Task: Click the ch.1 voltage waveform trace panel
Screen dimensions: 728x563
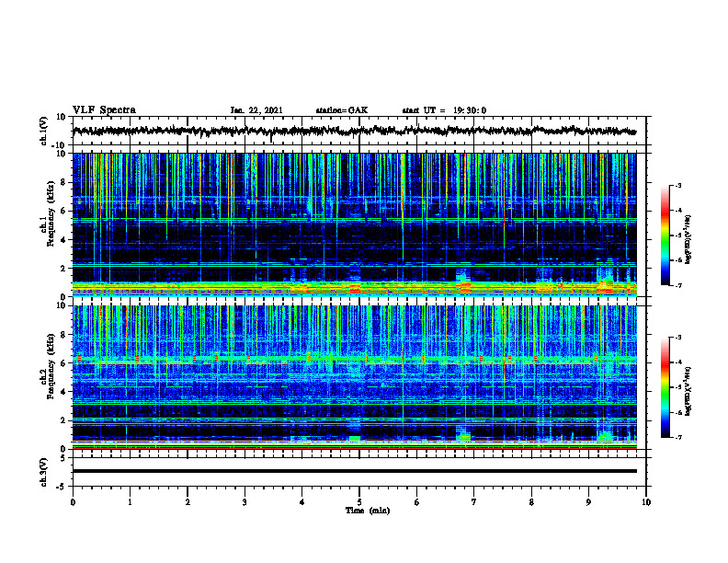Action: pyautogui.click(x=358, y=131)
